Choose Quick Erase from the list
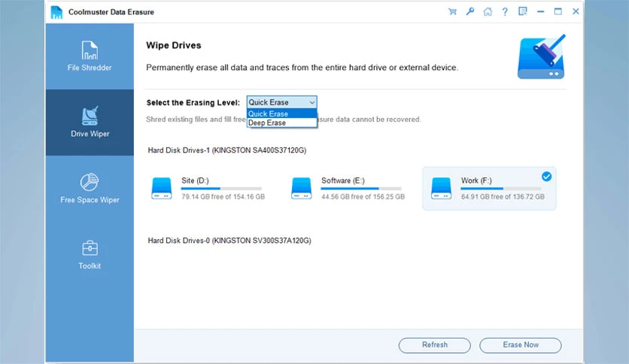629x364 pixels. pos(281,114)
